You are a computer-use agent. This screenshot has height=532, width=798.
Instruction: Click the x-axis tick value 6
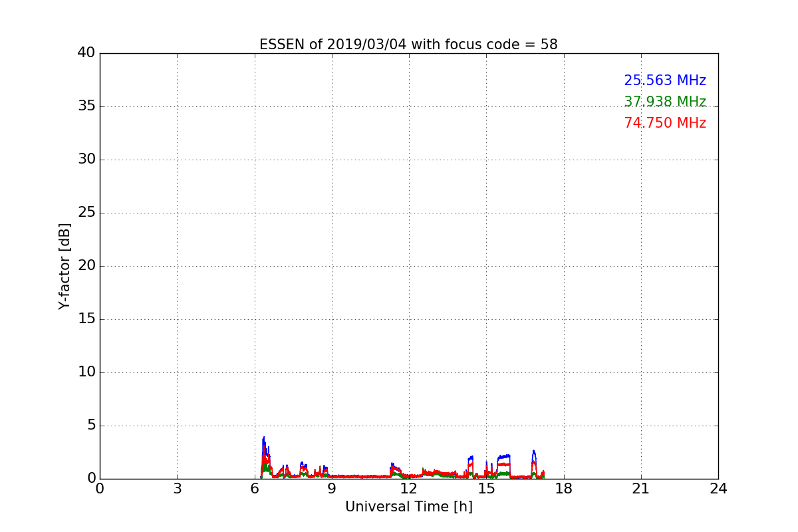[x=254, y=489]
